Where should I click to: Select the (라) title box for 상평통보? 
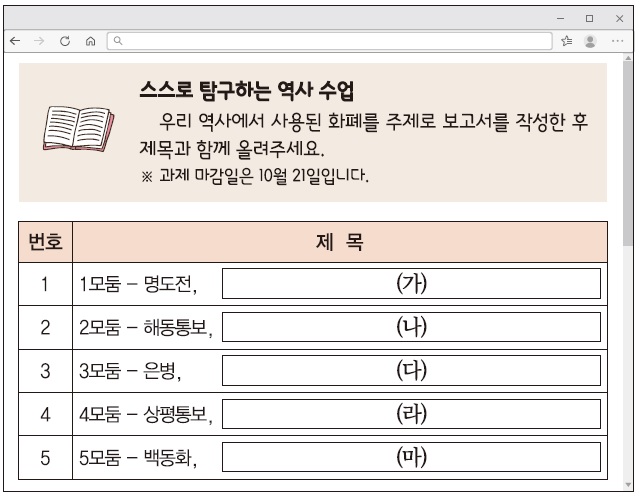410,413
